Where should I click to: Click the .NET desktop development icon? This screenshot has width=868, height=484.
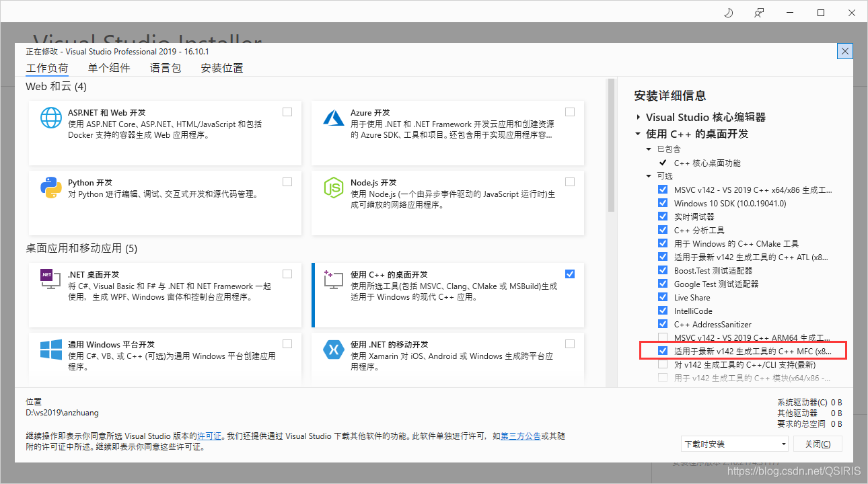point(51,279)
